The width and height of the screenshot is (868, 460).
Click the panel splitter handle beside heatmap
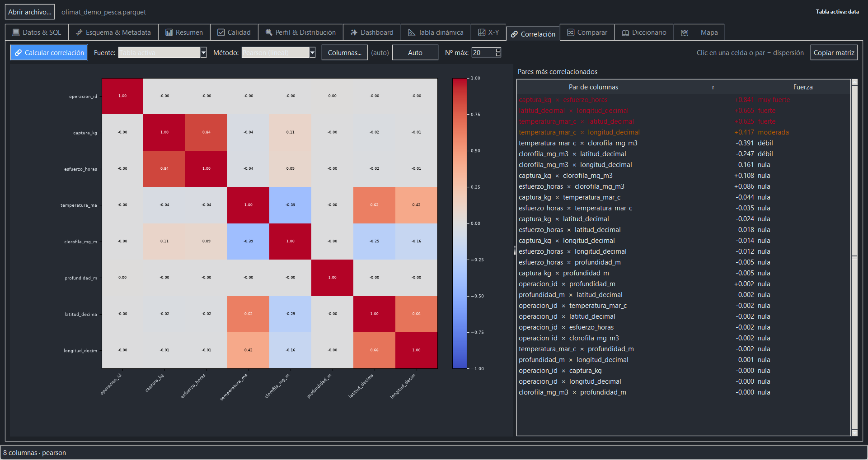[515, 250]
